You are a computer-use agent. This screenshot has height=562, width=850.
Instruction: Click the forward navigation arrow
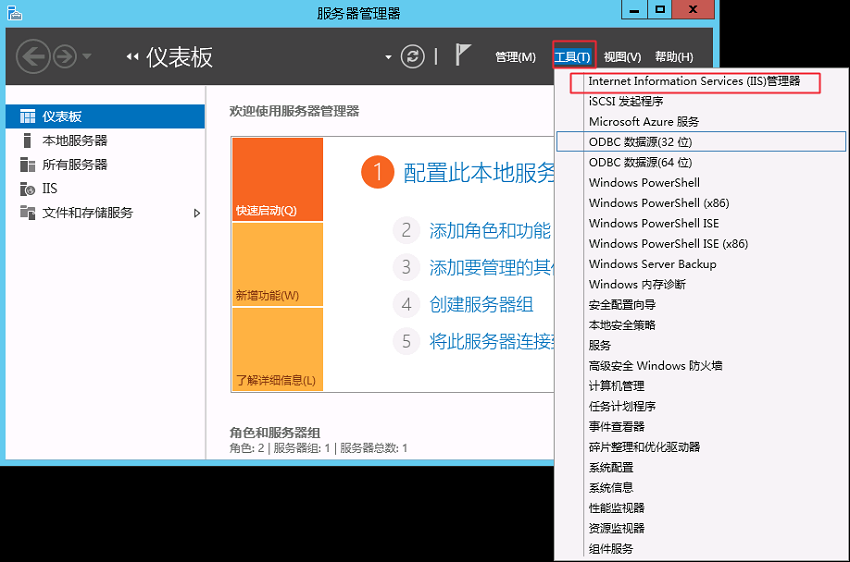pos(65,56)
